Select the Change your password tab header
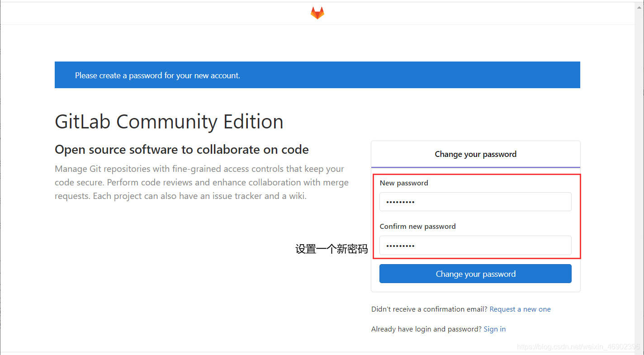 475,154
